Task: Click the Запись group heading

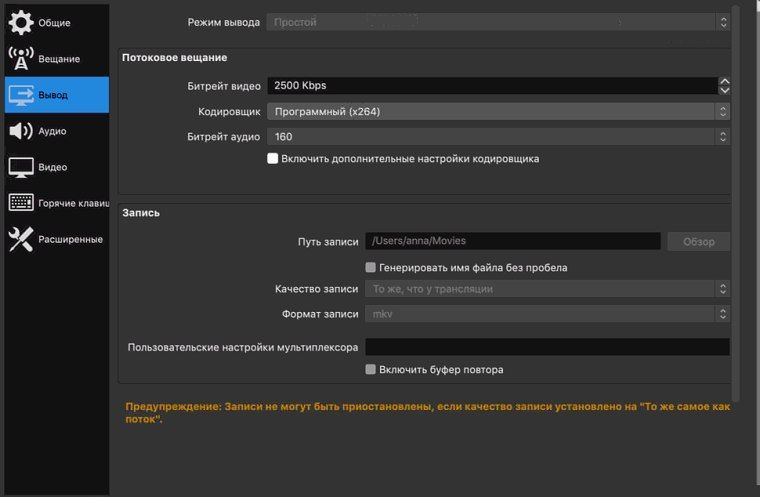Action: [141, 213]
